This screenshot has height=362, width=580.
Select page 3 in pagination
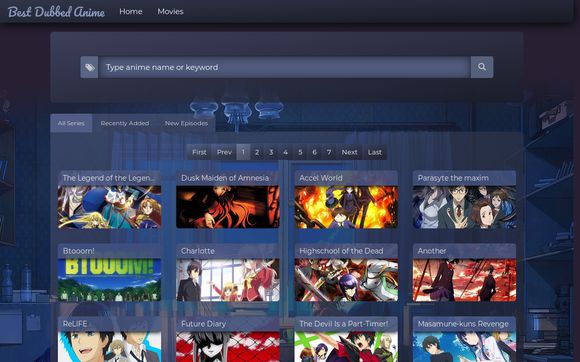coord(271,152)
